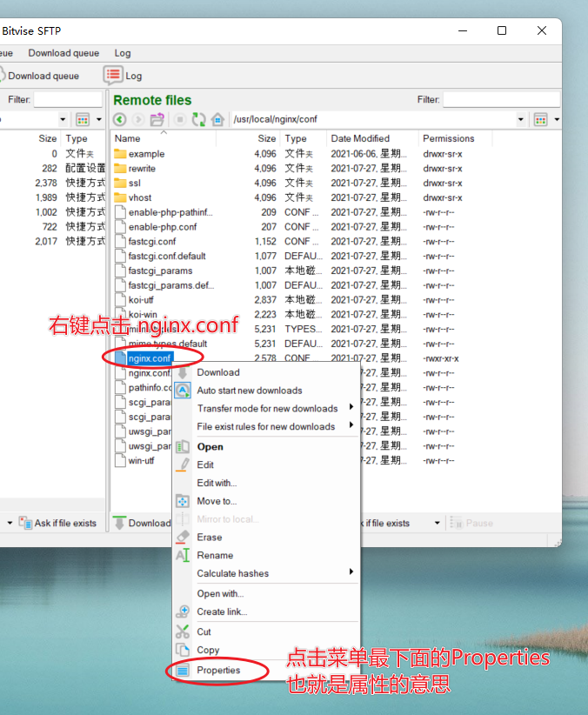The width and height of the screenshot is (588, 715).
Task: Click the rewrite folder icon
Action: tap(120, 168)
